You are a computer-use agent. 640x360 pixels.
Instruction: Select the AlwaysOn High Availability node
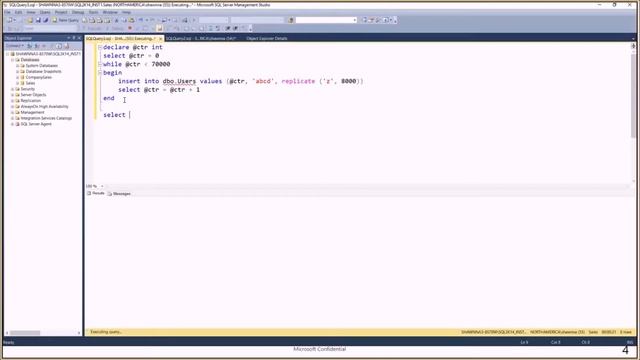44,107
